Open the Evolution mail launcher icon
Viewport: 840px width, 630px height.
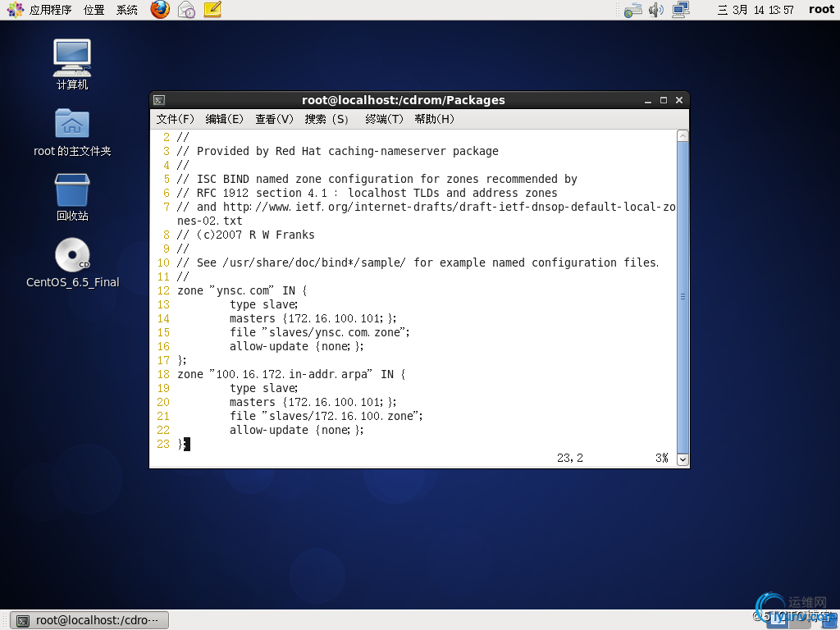pos(186,10)
